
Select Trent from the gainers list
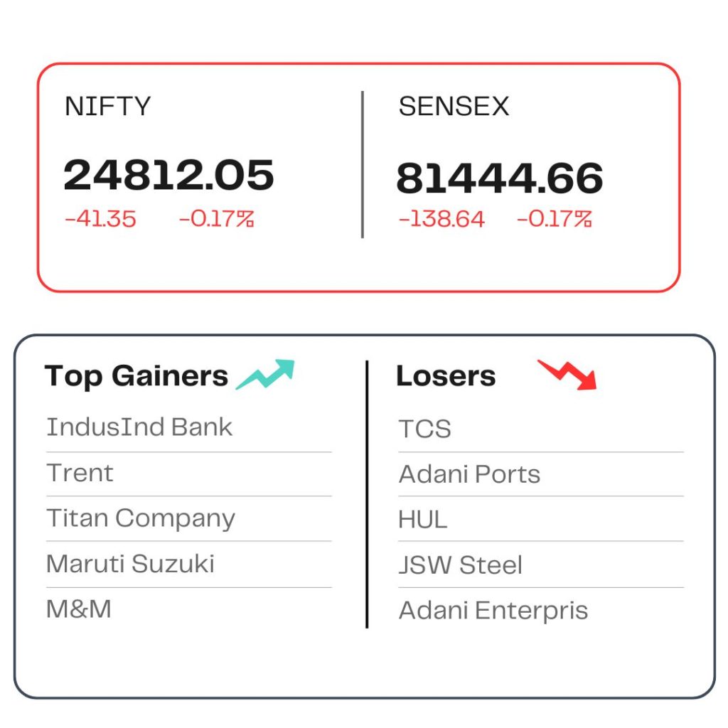click(x=80, y=473)
